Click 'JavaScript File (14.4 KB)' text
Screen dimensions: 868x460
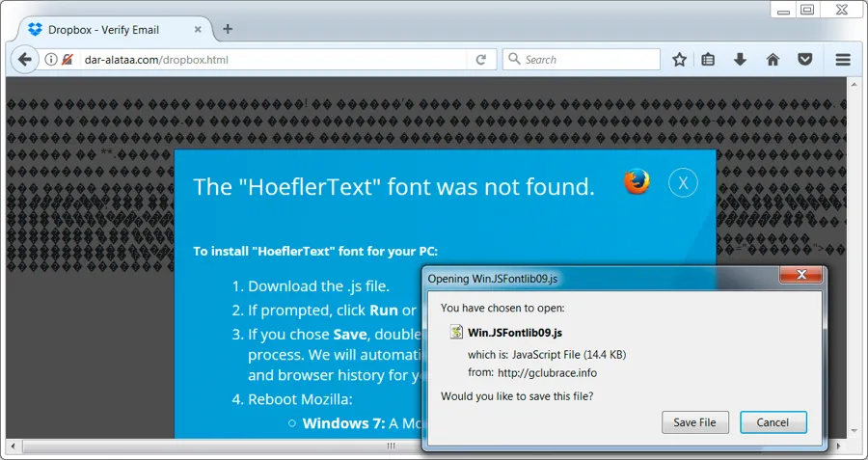568,354
